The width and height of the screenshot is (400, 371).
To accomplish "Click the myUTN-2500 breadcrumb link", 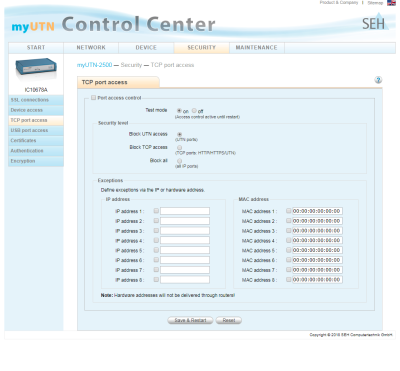I will [94, 65].
